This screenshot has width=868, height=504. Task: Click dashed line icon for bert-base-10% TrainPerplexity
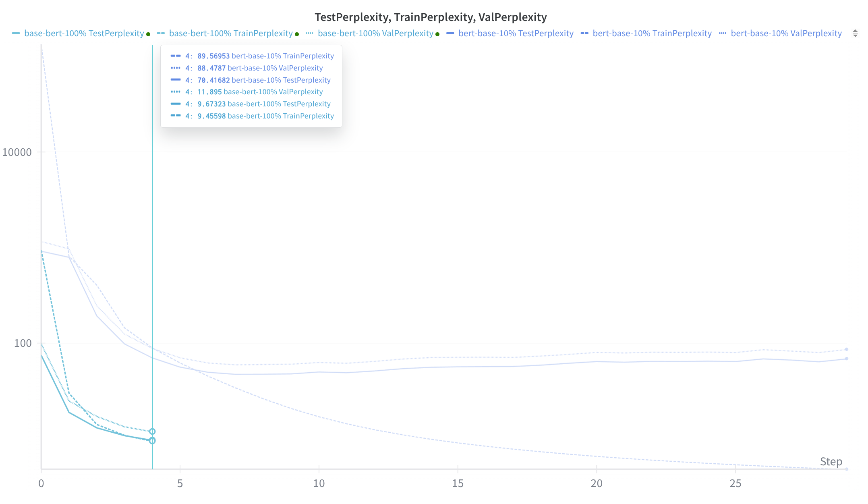pos(584,33)
